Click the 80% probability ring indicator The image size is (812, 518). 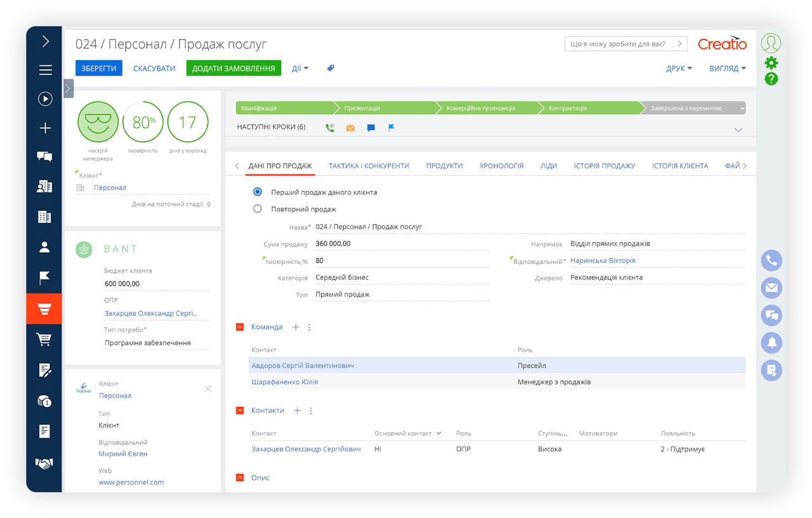tap(143, 122)
